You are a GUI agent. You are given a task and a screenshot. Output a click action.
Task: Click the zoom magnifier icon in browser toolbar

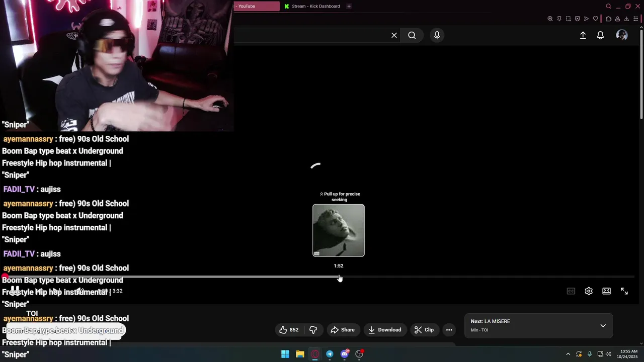click(550, 19)
